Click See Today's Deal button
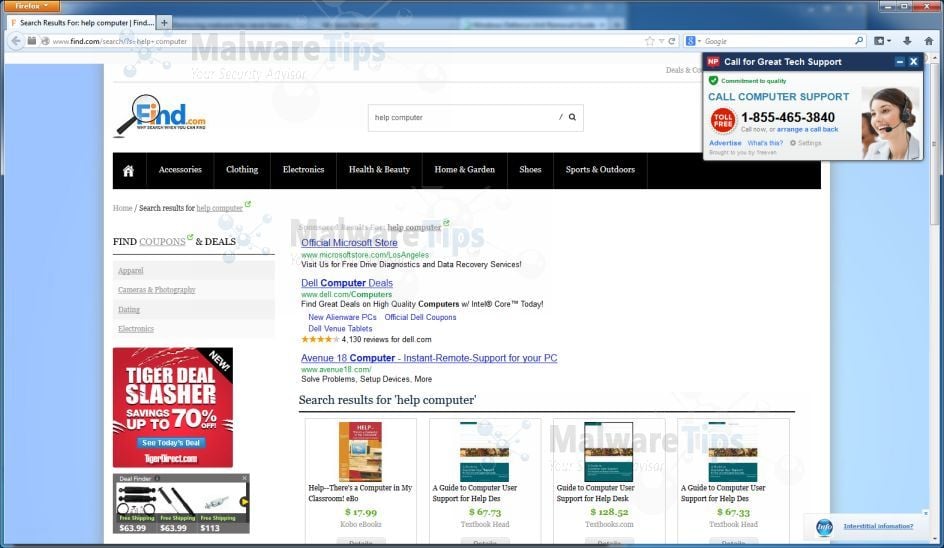Viewport: 944px width, 548px height. click(171, 443)
